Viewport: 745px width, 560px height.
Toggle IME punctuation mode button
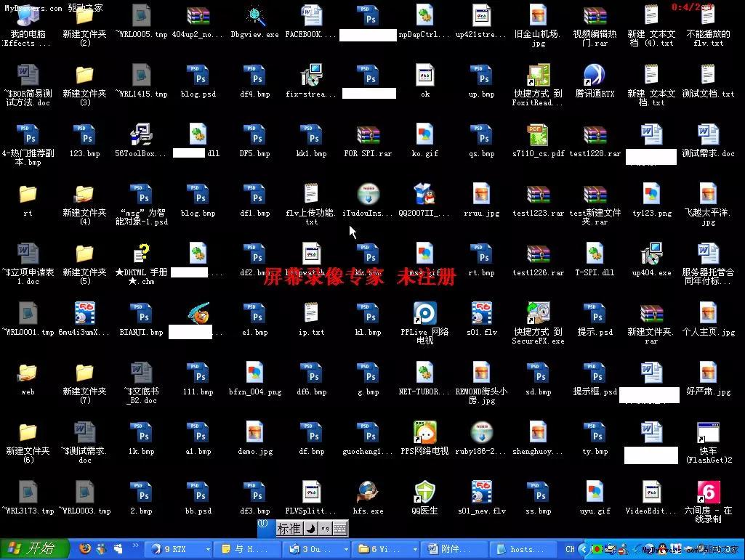(325, 528)
